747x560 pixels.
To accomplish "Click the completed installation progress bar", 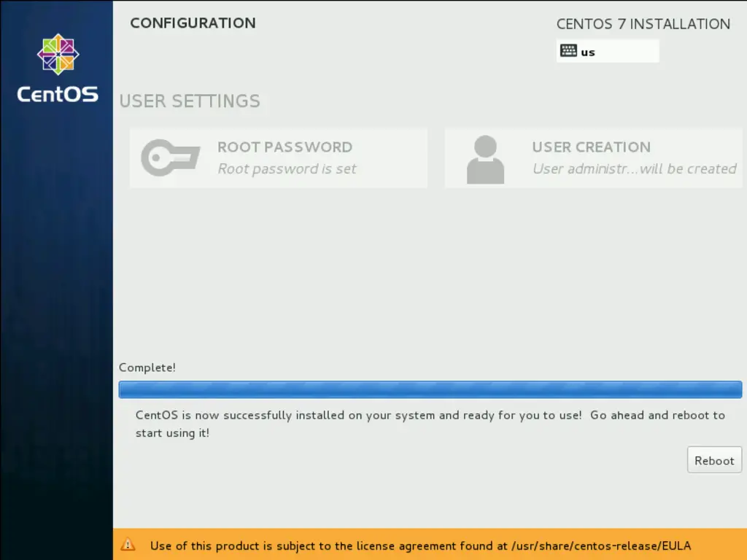I will pyautogui.click(x=430, y=389).
